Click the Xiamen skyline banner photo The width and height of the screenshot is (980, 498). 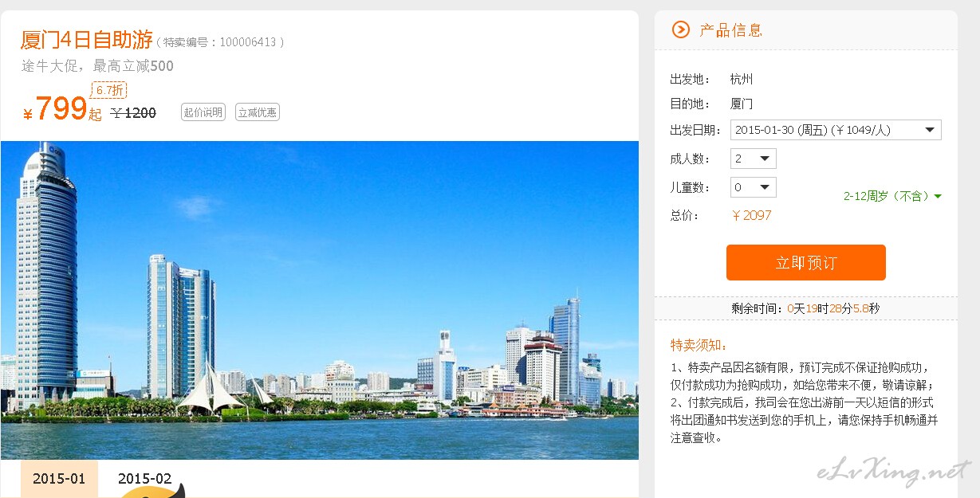coord(319,300)
